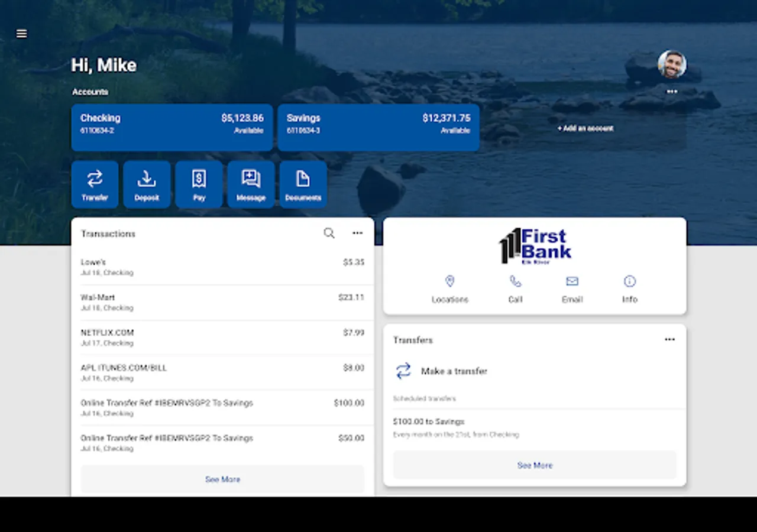Select the $50.00 Online Transfer transaction
757x532 pixels.
click(223, 443)
